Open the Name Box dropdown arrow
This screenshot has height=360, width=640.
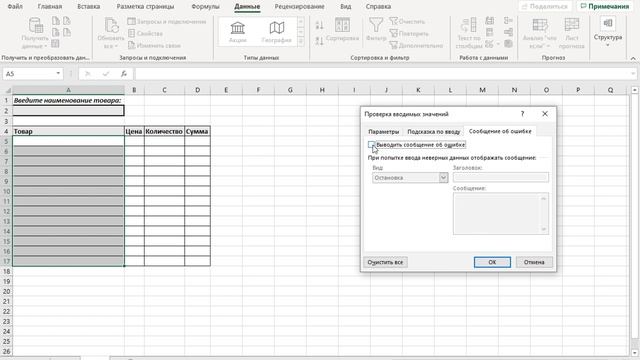tap(58, 73)
